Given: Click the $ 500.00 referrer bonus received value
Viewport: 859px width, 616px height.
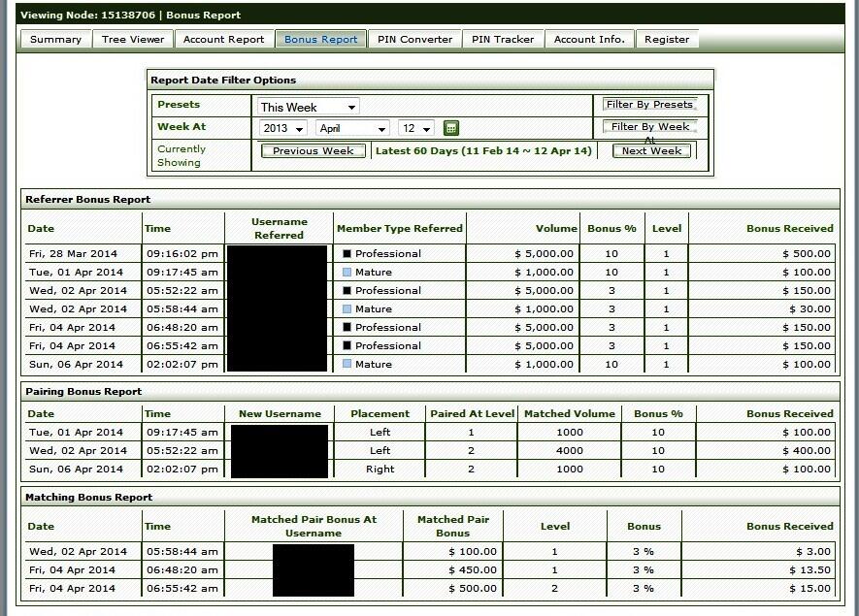Looking at the screenshot, I should tap(806, 253).
